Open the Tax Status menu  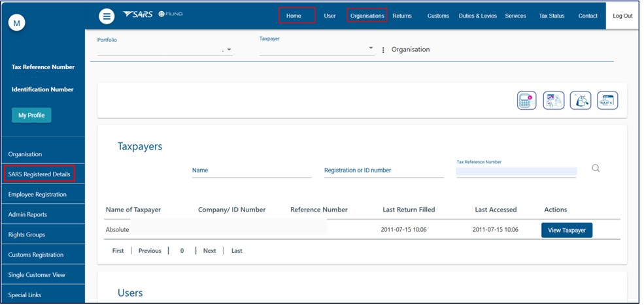point(552,16)
